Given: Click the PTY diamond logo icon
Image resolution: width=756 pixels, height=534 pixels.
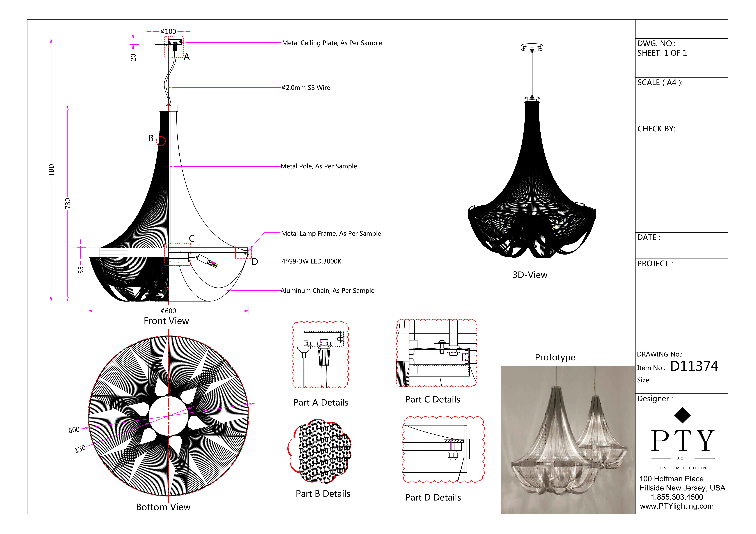Looking at the screenshot, I should pyautogui.click(x=682, y=415).
